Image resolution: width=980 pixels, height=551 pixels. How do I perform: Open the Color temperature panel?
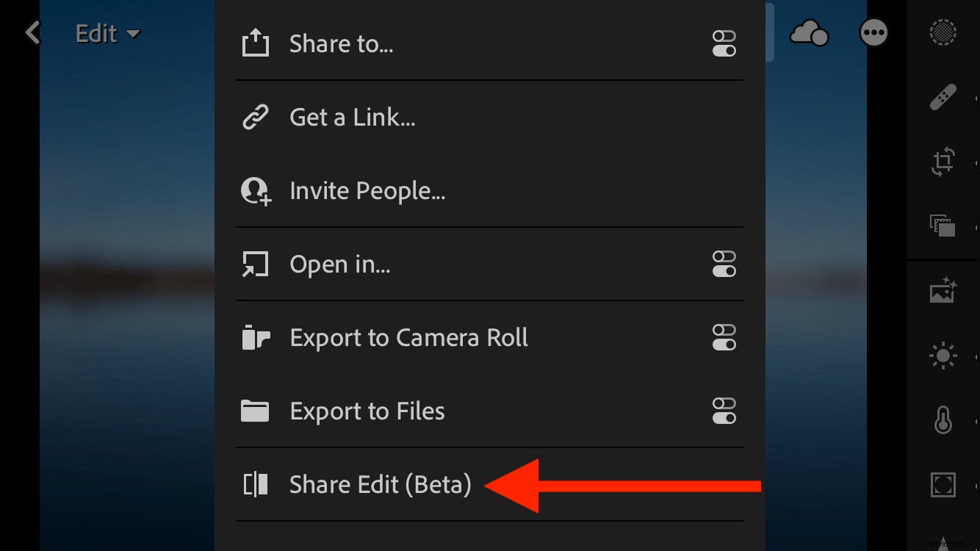943,419
